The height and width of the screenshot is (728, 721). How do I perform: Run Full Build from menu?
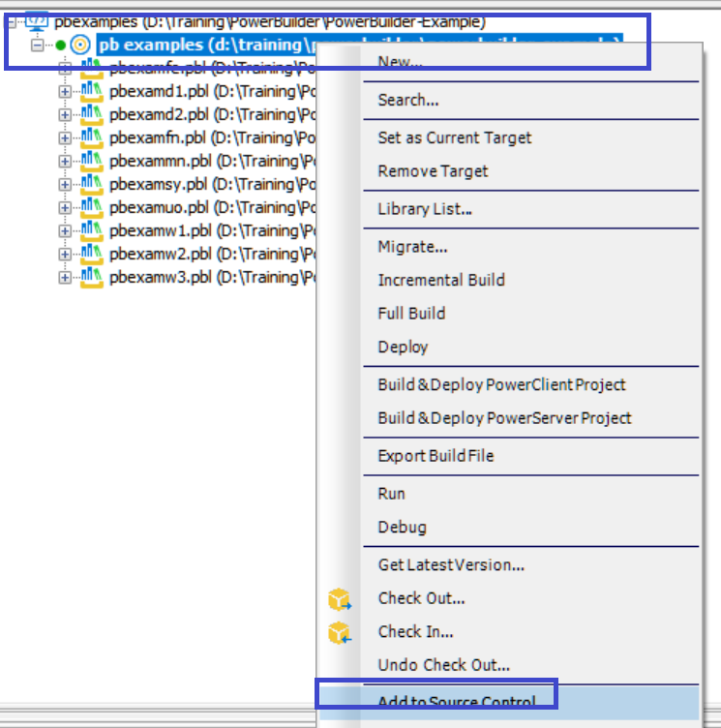pyautogui.click(x=412, y=314)
